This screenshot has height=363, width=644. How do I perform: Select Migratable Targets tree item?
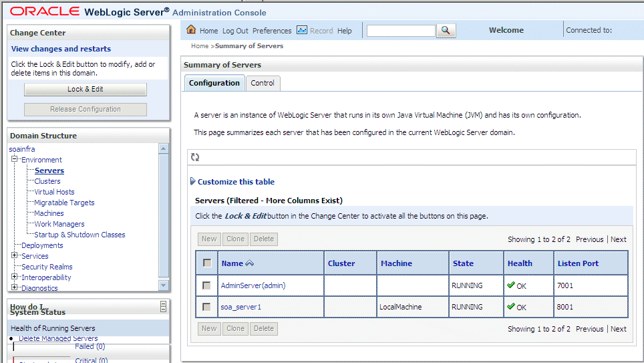(x=64, y=203)
